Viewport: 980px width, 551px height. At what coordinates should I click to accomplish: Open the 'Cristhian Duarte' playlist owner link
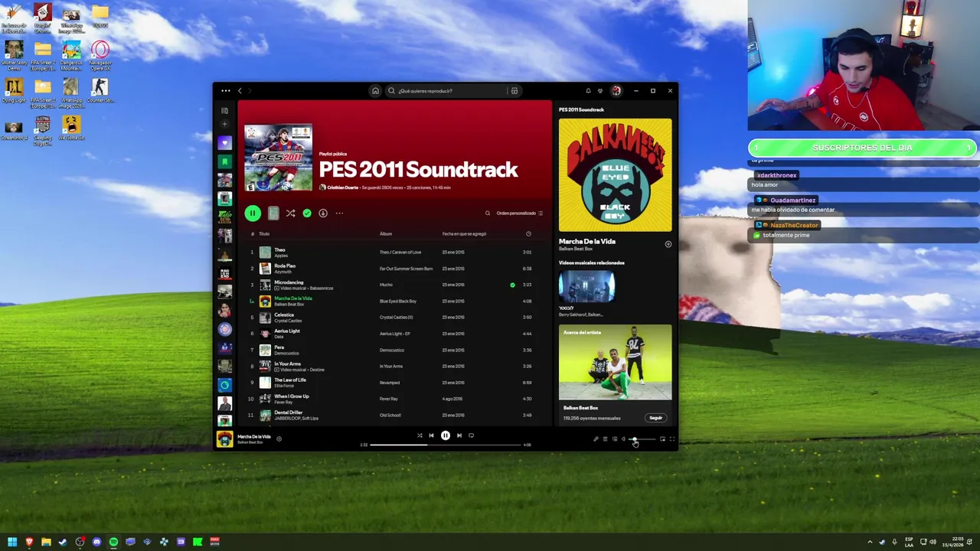[342, 187]
